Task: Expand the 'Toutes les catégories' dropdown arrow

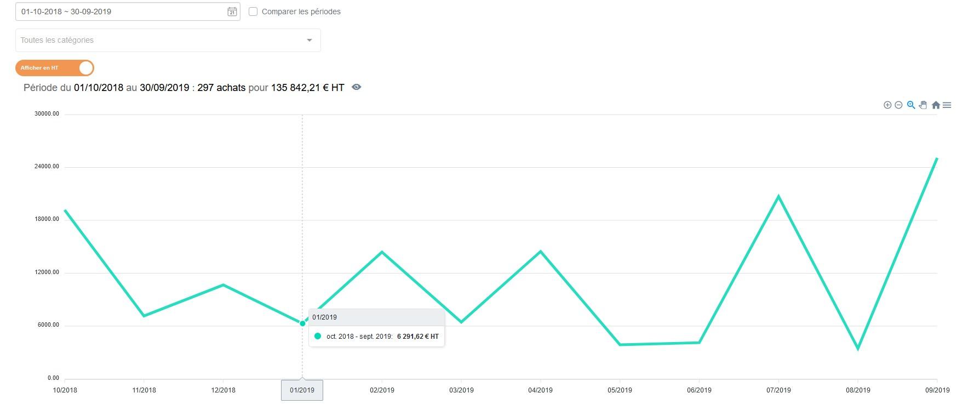Action: [310, 40]
